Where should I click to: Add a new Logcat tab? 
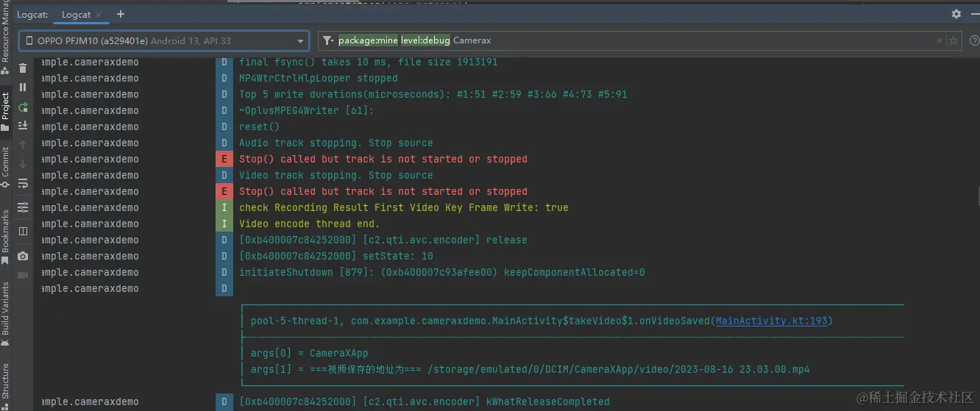[x=121, y=14]
